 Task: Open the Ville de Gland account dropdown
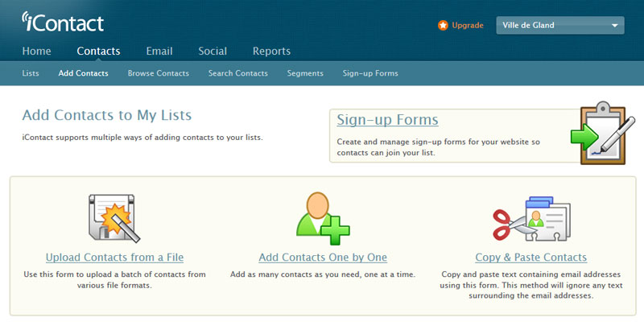pos(560,25)
